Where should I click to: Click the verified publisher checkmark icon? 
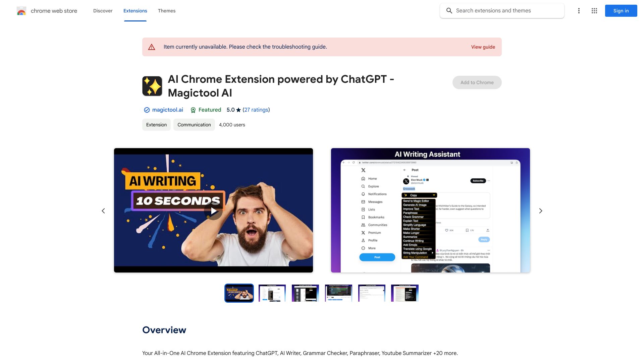point(146,110)
